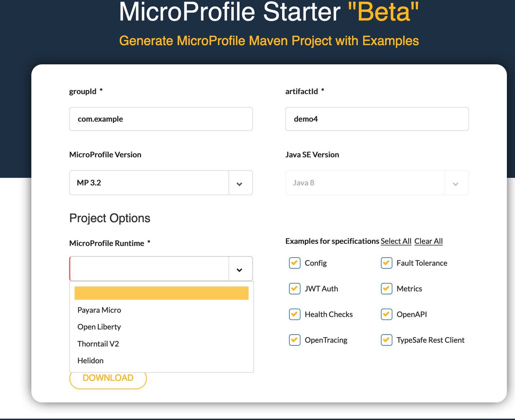Viewport: 515px width, 420px height.
Task: Uncheck the JWT Auth checkbox
Action: click(294, 289)
